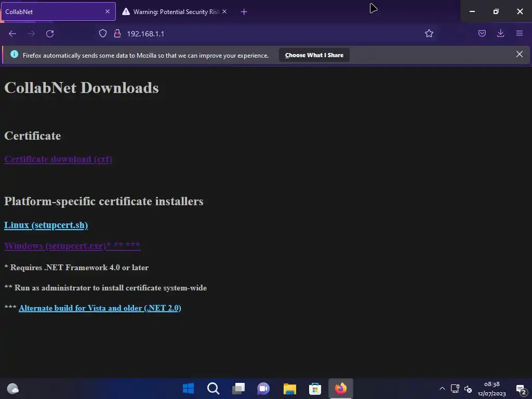
Task: Open the Windows (setupcert.exe) link
Action: pyautogui.click(x=72, y=246)
